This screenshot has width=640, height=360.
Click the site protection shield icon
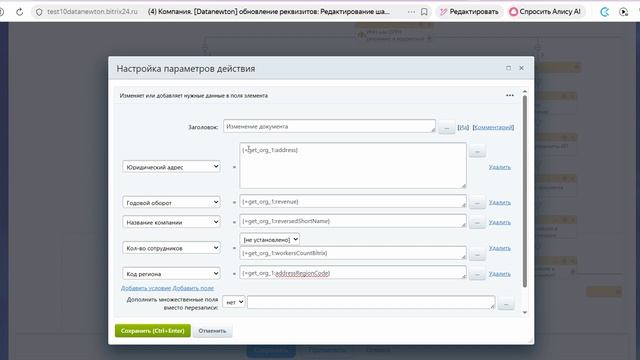[39, 12]
